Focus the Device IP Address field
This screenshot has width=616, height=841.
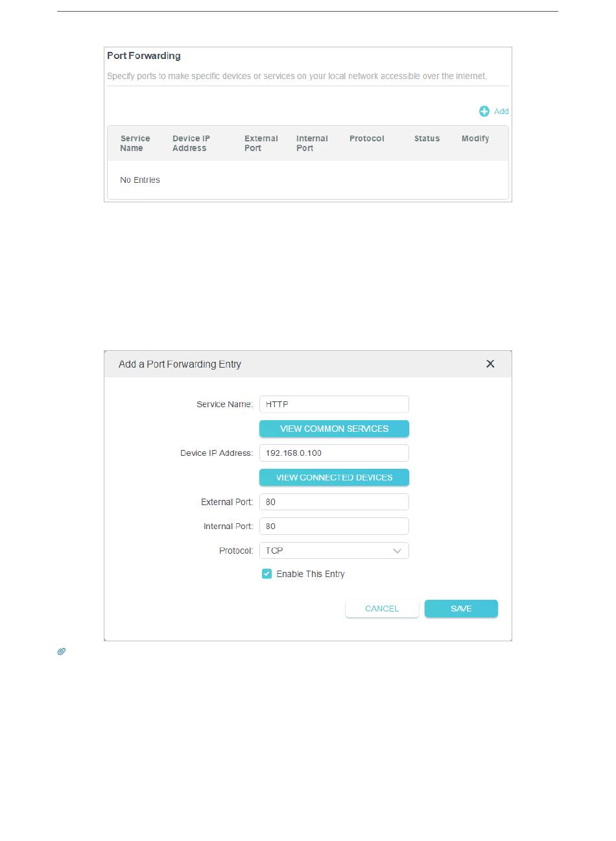click(334, 453)
